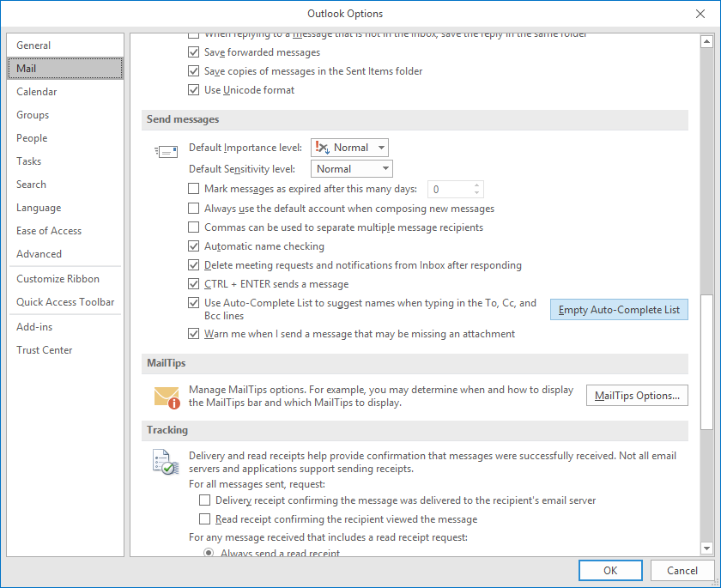The height and width of the screenshot is (588, 721).
Task: Select the Mail options category
Action: tap(65, 69)
